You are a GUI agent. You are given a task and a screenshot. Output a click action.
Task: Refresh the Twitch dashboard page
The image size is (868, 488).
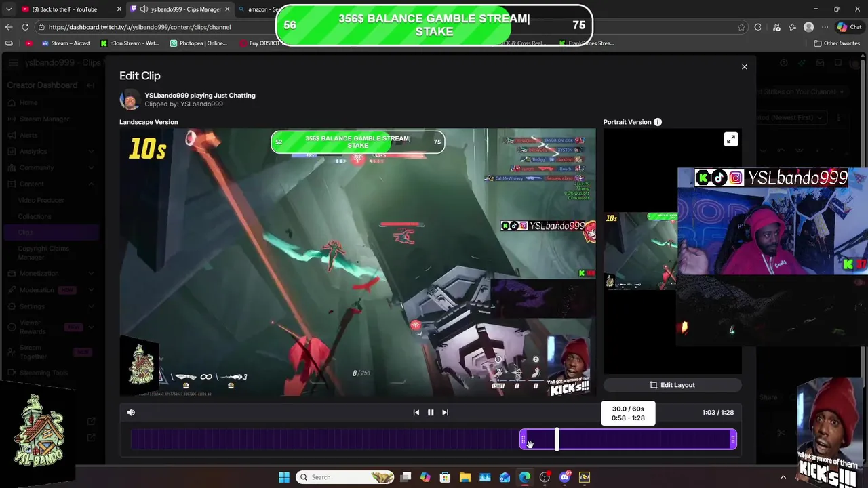tap(25, 27)
